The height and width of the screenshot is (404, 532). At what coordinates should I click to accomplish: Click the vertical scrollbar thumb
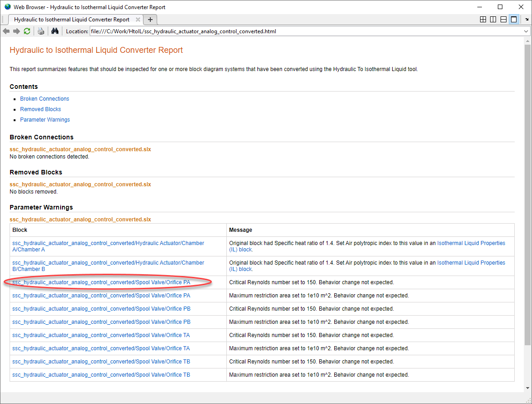pos(527,196)
